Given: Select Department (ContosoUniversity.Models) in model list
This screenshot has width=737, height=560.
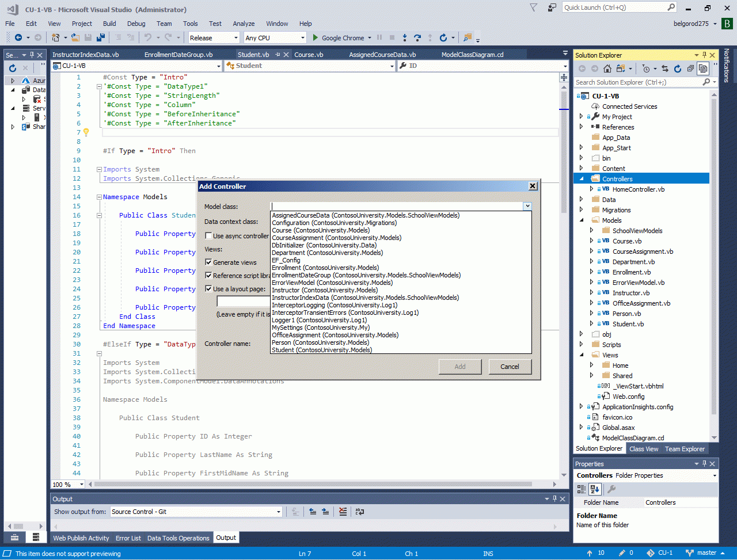Looking at the screenshot, I should [327, 253].
